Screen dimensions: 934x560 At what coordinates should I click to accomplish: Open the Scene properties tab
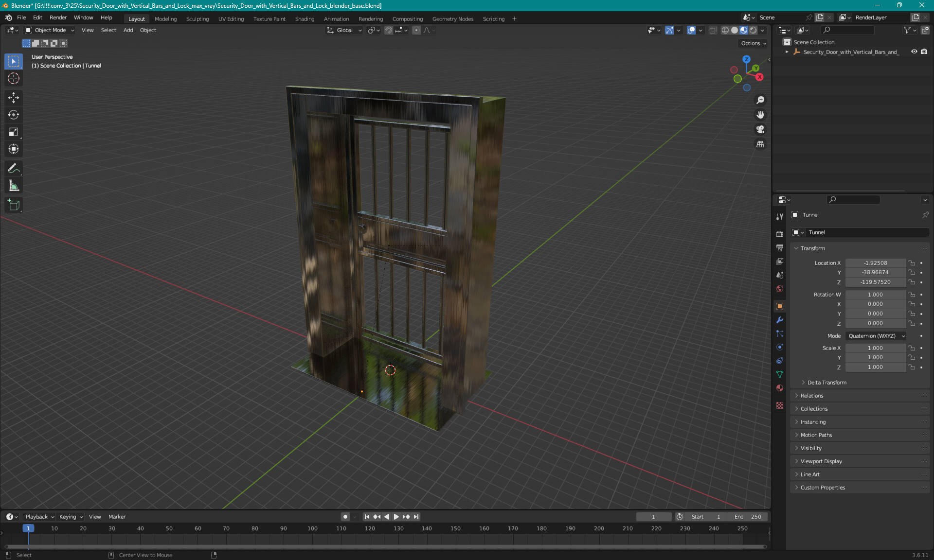point(780,275)
